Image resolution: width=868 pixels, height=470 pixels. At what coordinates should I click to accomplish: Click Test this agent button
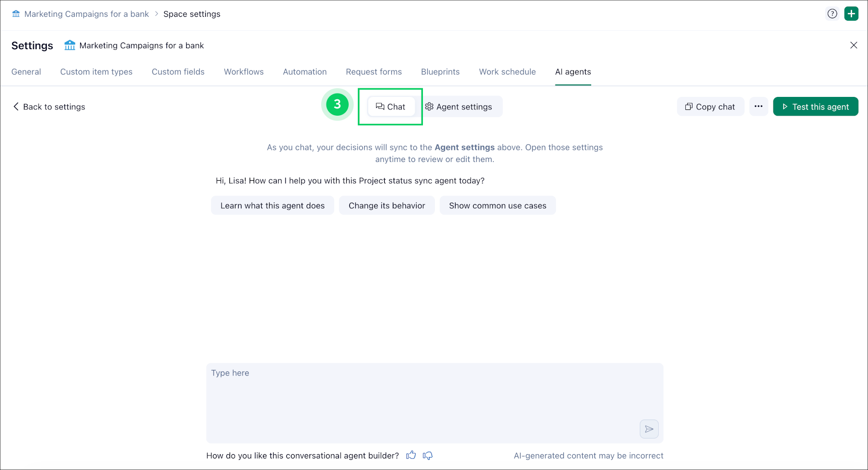(815, 107)
